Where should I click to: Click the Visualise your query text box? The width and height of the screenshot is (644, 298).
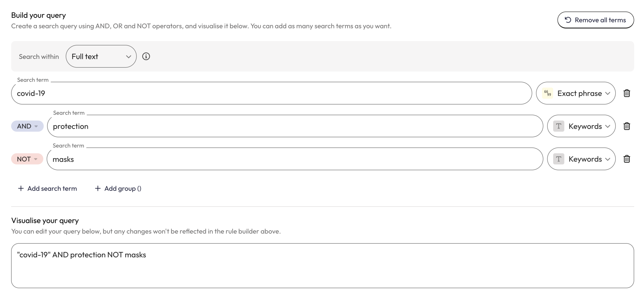[322, 266]
